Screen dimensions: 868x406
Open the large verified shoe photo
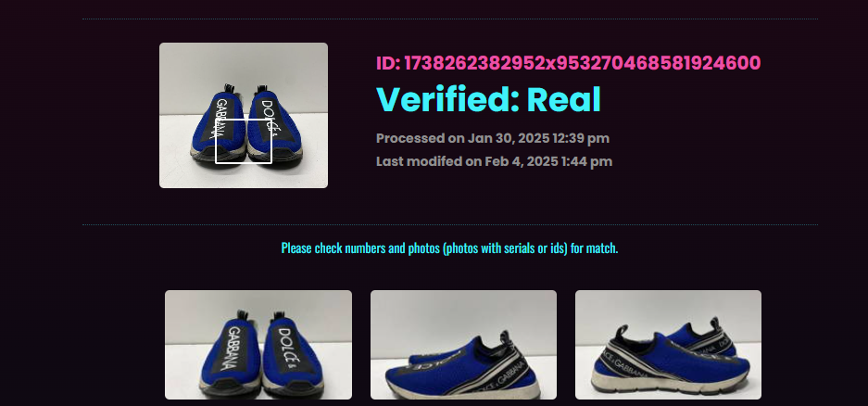244,115
